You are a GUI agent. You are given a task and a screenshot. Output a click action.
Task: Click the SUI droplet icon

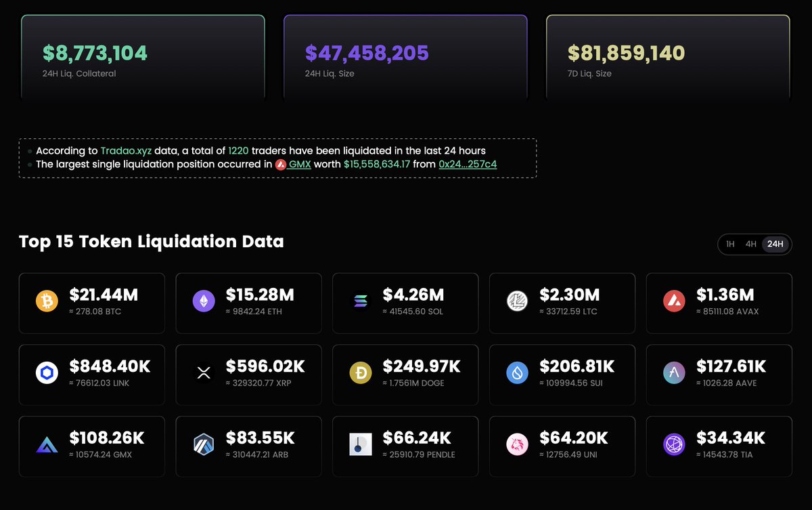(518, 373)
